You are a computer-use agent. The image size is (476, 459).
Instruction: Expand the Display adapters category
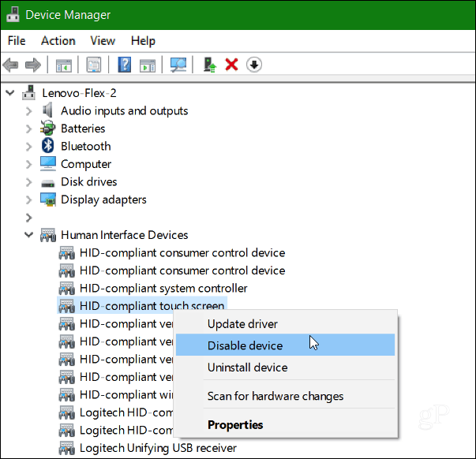29,200
